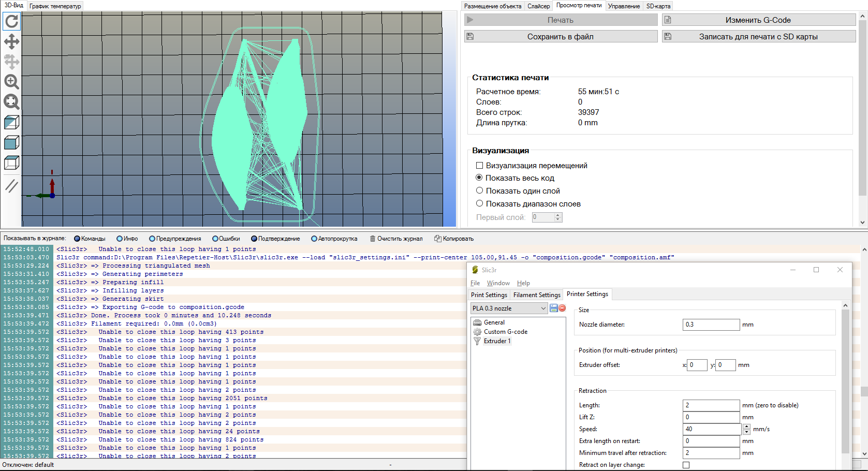Viewport: 868px width, 471px height.
Task: Enable the Визуализация перемещений checkbox
Action: click(x=479, y=166)
